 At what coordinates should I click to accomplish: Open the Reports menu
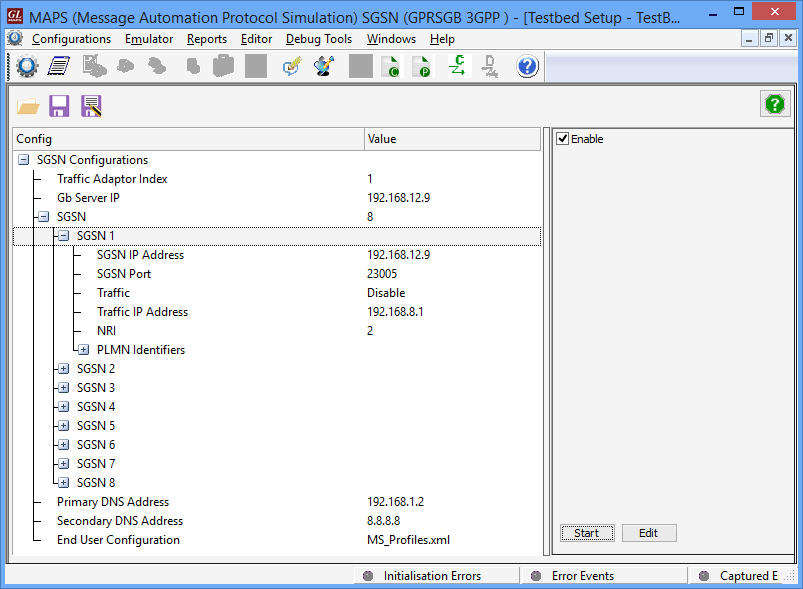click(x=207, y=39)
